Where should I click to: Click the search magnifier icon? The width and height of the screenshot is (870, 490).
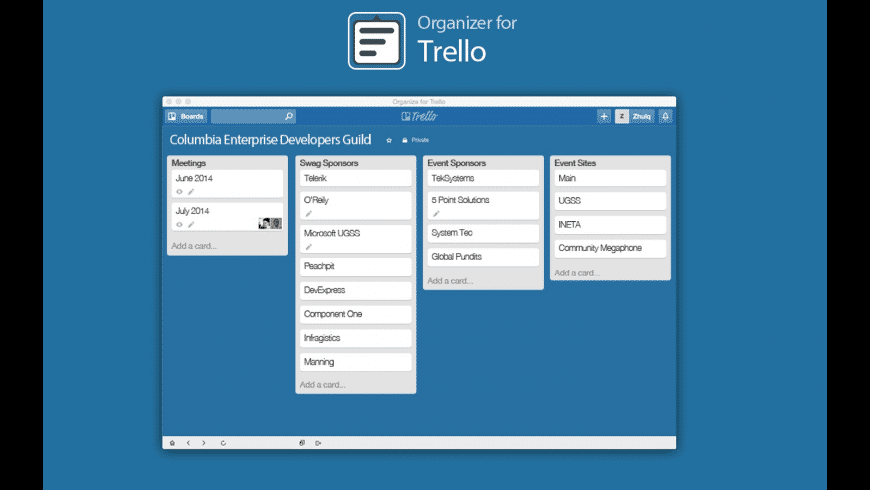[x=289, y=116]
